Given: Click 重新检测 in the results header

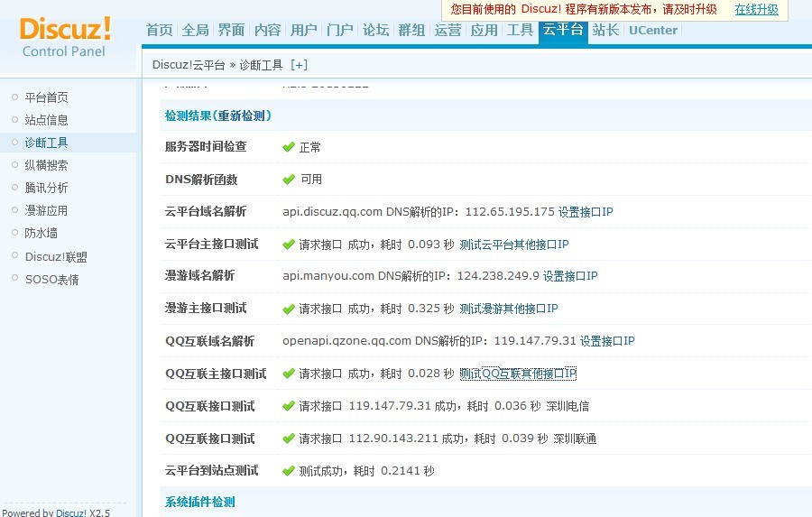Looking at the screenshot, I should tap(241, 115).
